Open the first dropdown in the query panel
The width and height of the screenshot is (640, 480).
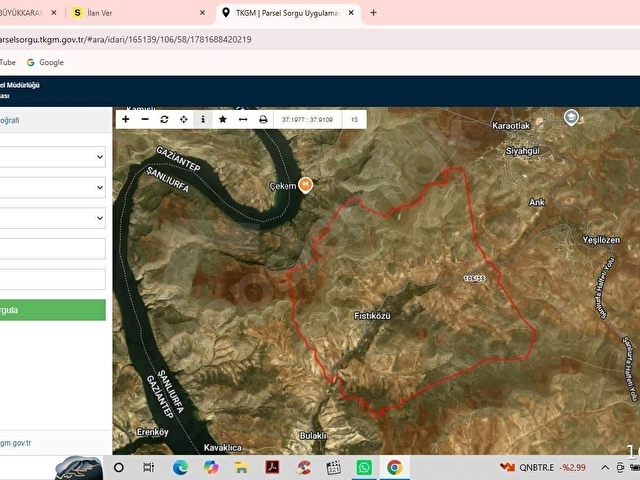pos(52,157)
